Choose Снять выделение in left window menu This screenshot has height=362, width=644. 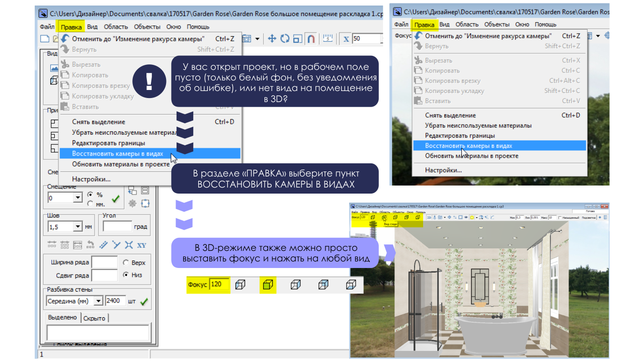(150, 122)
